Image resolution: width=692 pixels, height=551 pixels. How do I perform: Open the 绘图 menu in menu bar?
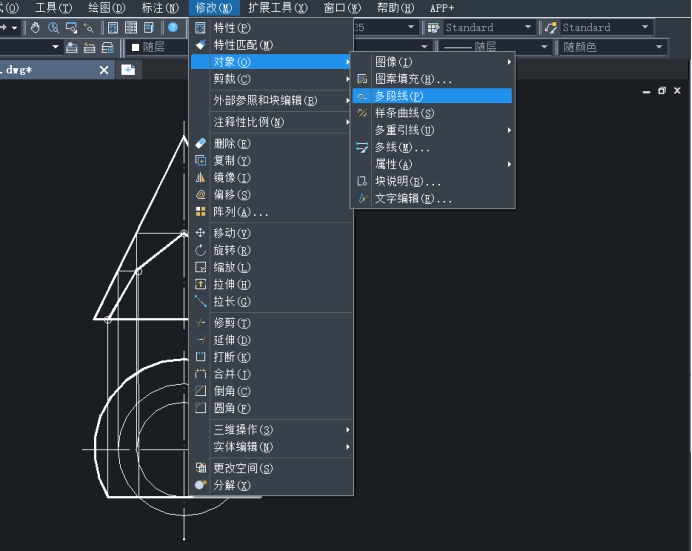(x=106, y=7)
